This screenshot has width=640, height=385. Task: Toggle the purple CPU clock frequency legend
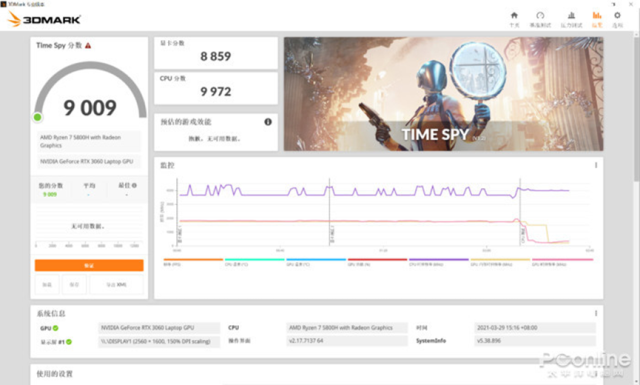coord(439,262)
